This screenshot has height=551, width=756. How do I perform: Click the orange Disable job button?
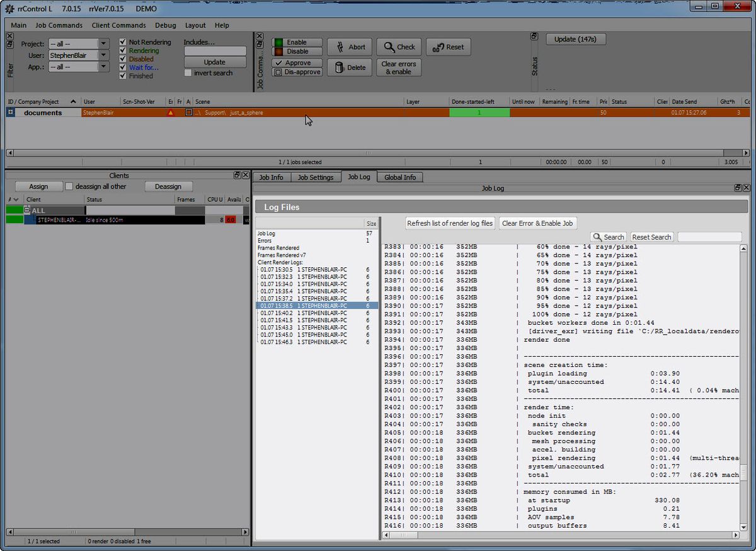click(x=297, y=52)
